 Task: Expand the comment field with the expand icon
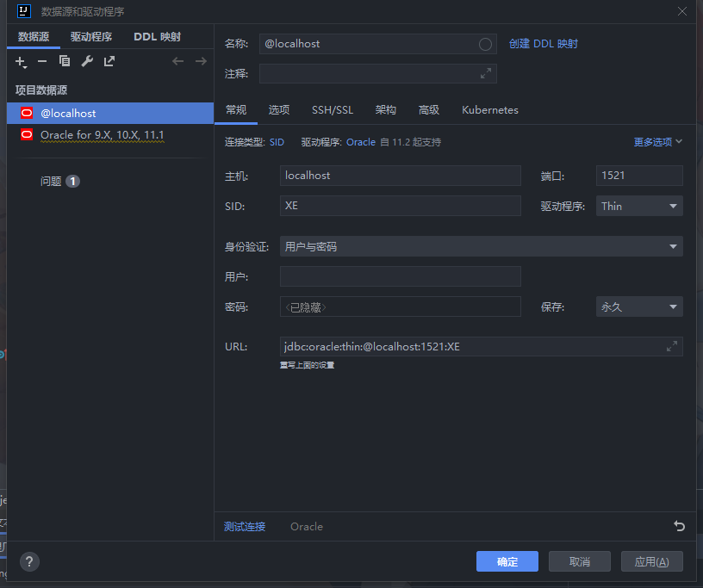(486, 74)
